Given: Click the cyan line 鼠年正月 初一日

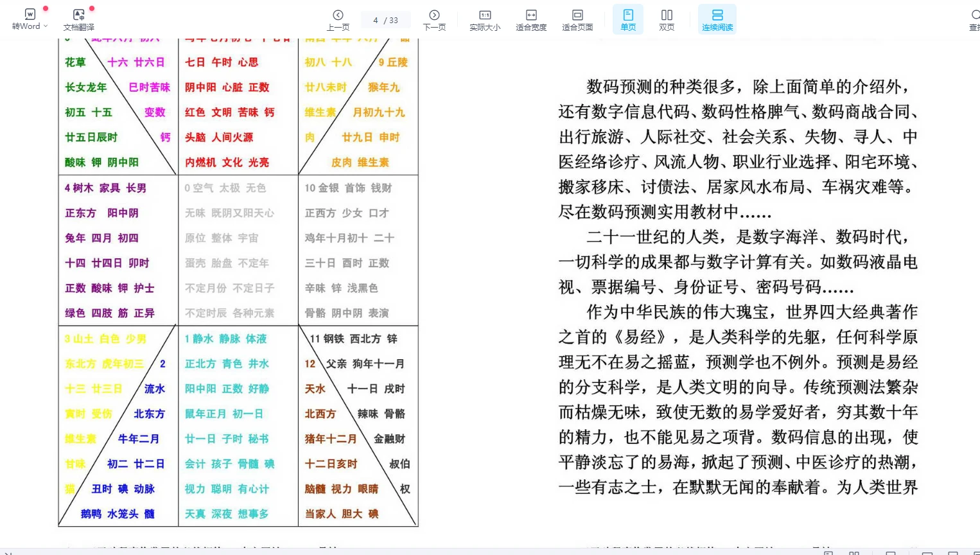Looking at the screenshot, I should 224,414.
